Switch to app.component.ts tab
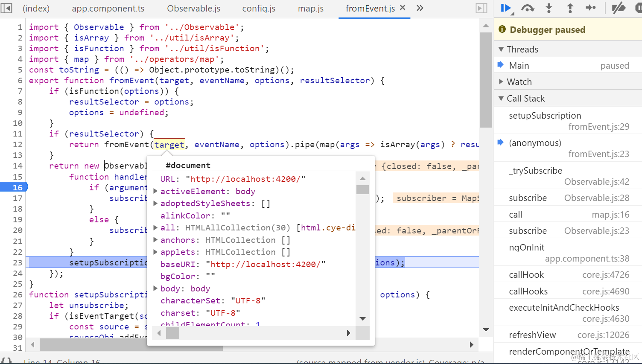 click(108, 9)
